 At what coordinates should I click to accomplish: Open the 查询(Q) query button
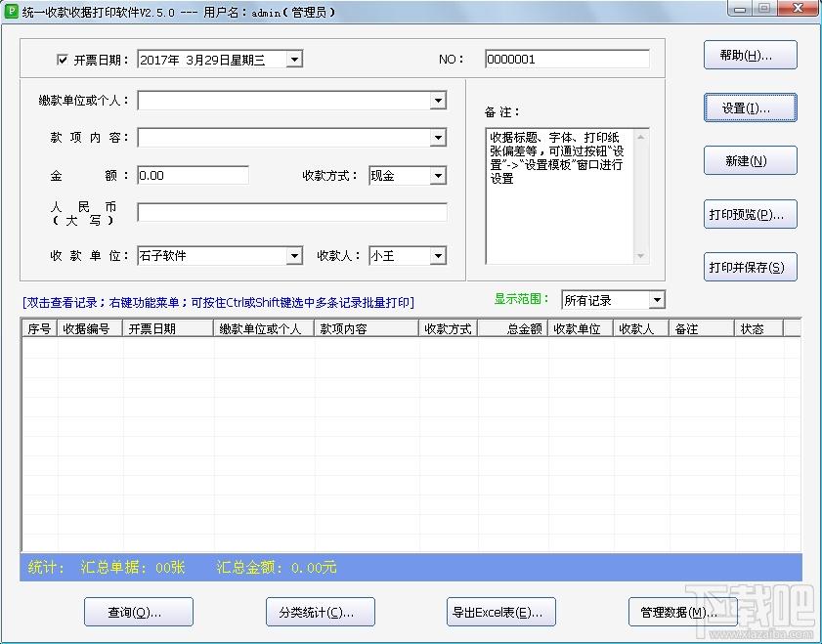pyautogui.click(x=139, y=612)
